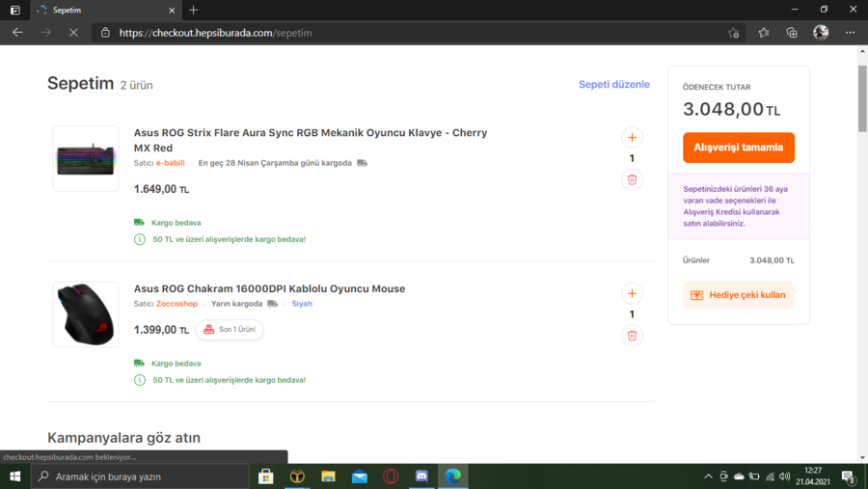Click the taskbar search box

coord(140,476)
